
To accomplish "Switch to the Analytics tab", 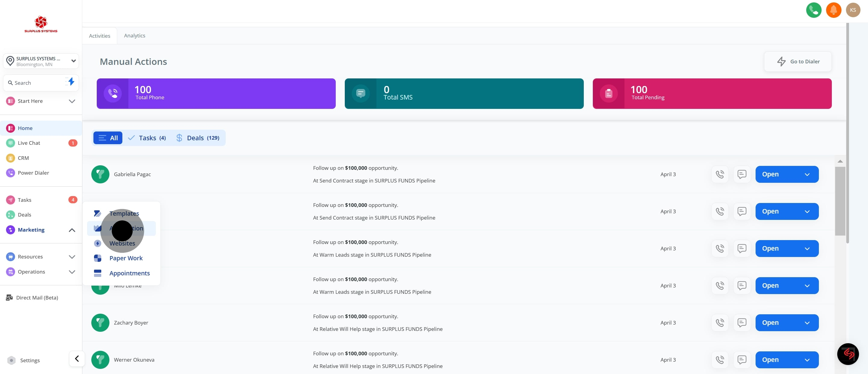I will coord(134,35).
